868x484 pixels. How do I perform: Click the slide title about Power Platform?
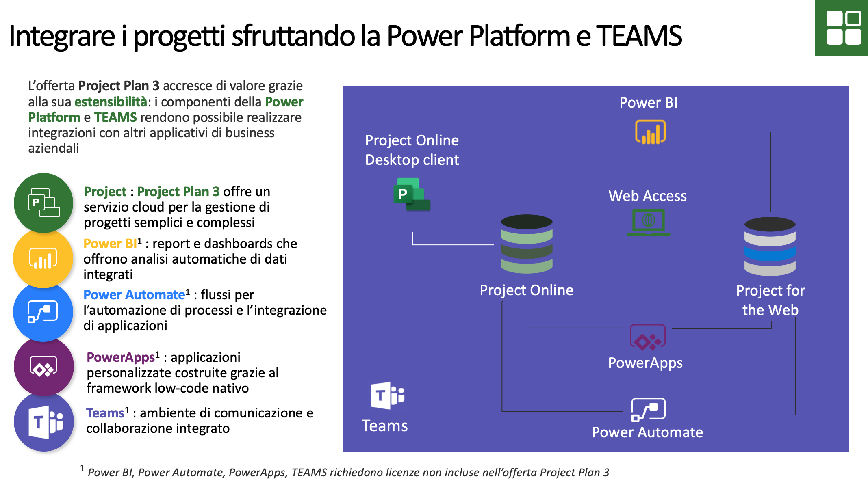click(345, 36)
